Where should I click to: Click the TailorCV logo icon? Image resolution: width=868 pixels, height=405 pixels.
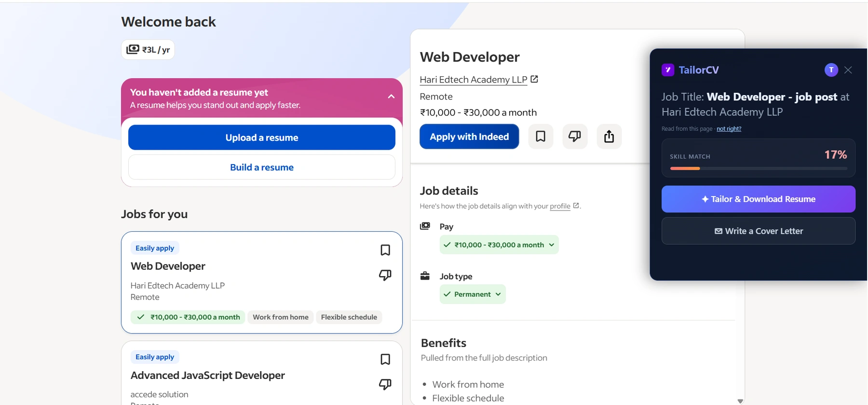point(668,70)
